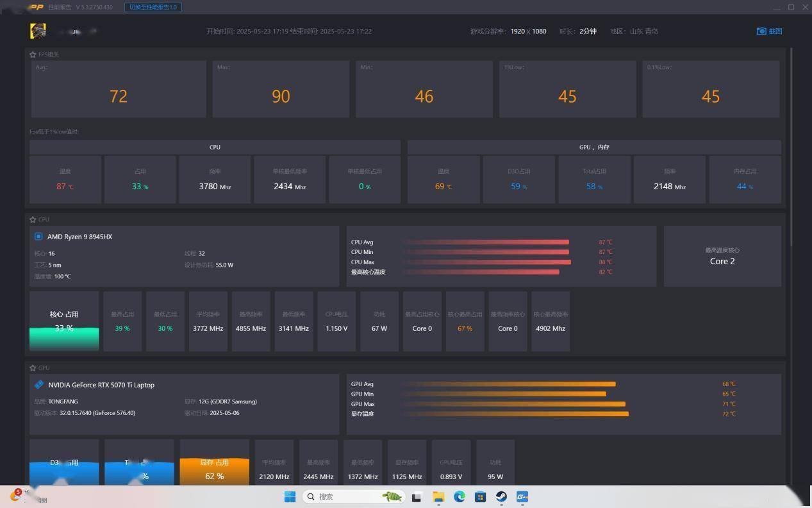This screenshot has height=508, width=812.
Task: Click the 显存 占用 62 % gauge tile
Action: click(215, 462)
